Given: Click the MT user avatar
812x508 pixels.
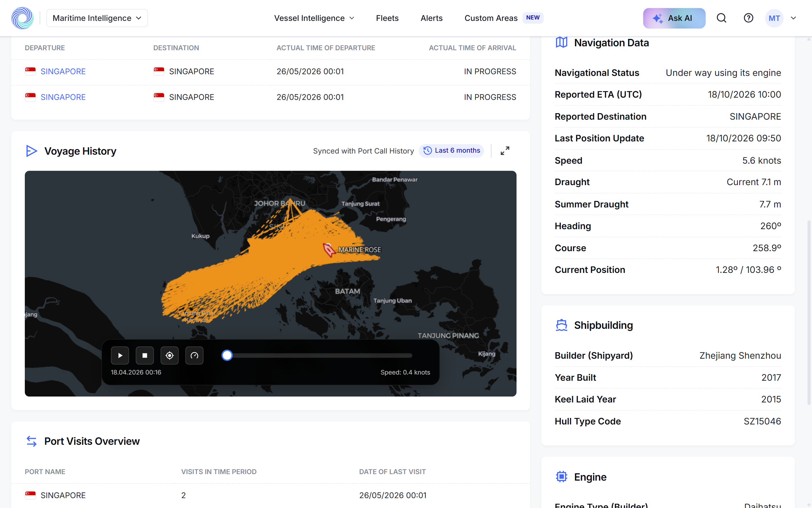Looking at the screenshot, I should (x=774, y=18).
